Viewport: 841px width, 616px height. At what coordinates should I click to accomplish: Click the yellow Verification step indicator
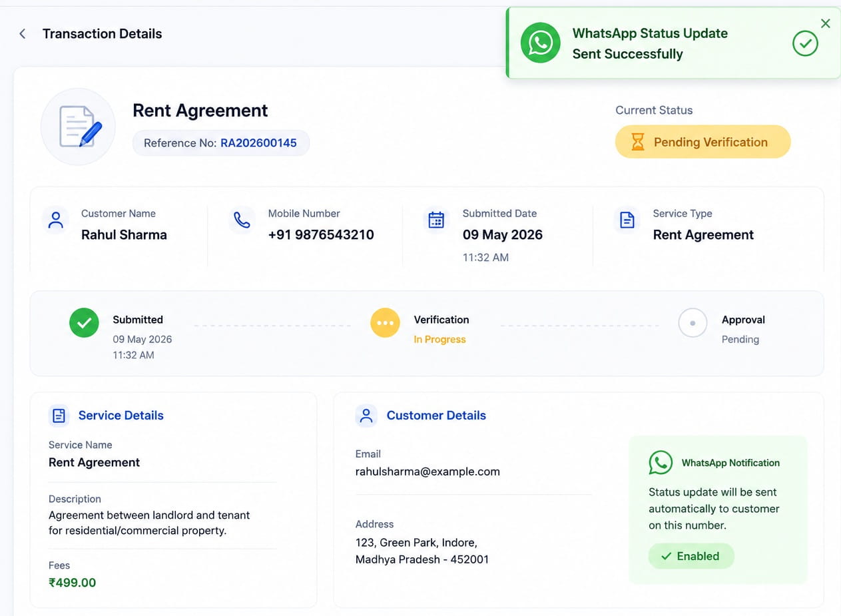point(385,323)
